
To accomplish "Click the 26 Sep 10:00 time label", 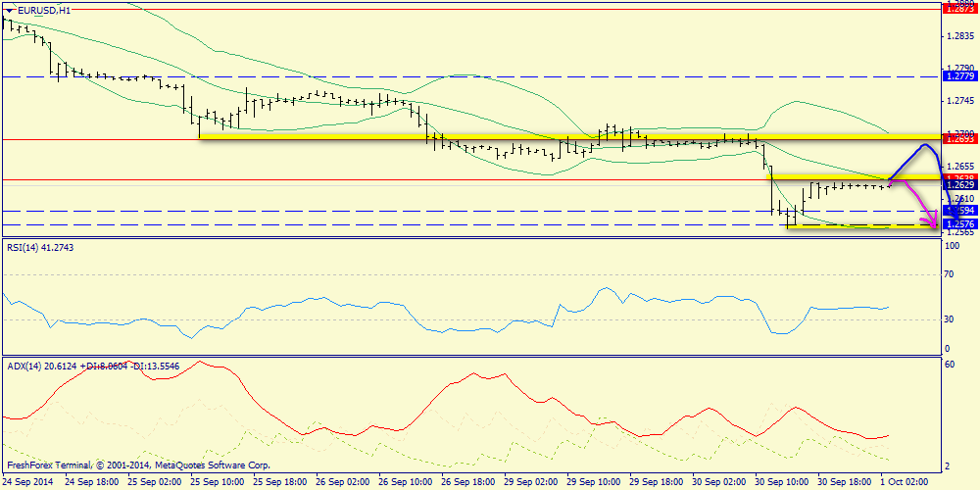I will tap(404, 482).
